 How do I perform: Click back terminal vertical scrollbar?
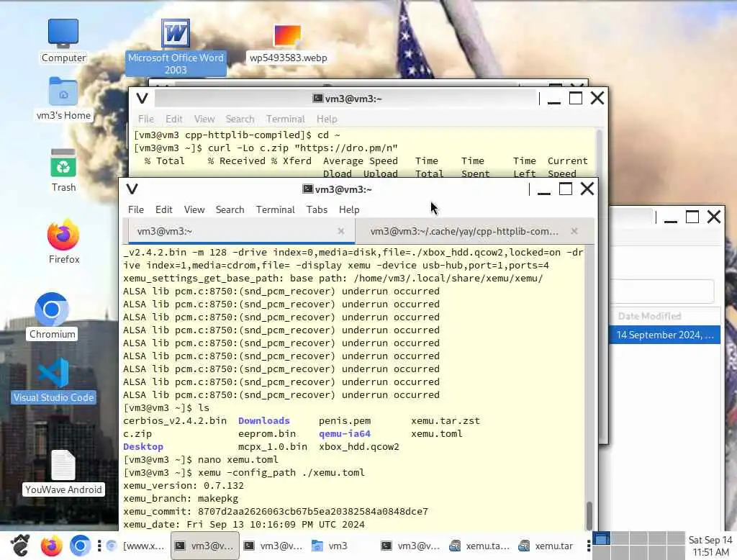(600, 153)
